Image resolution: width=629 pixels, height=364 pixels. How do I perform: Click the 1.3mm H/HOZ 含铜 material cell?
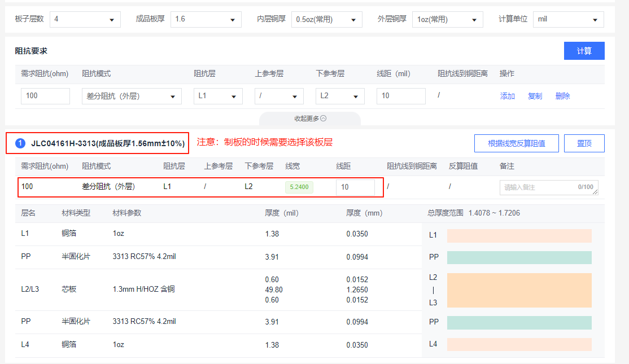(x=143, y=289)
